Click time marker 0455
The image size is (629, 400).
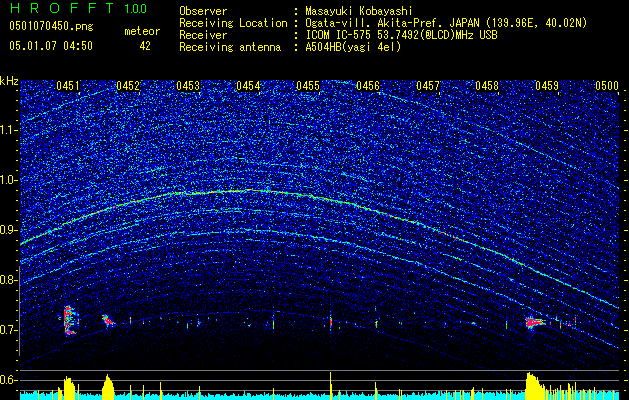pyautogui.click(x=308, y=86)
